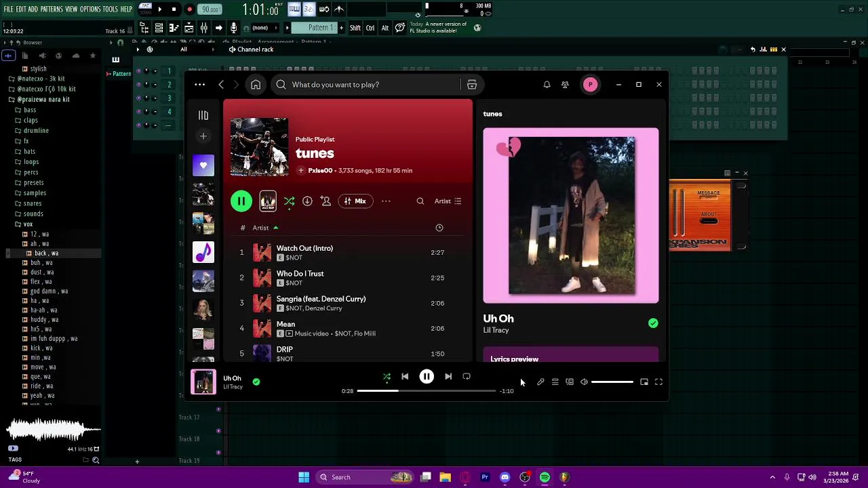Open Flo Milli artist link
Screen dimensions: 868x488
coord(365,333)
